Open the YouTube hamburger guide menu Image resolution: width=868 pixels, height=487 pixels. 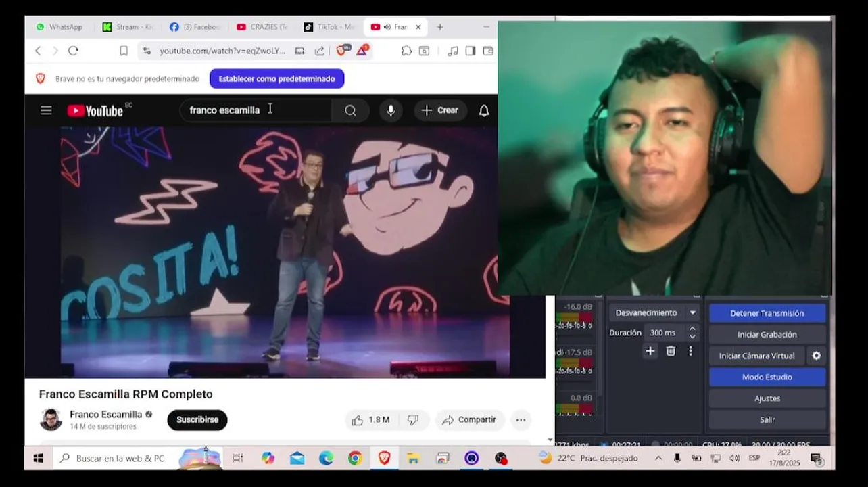point(46,110)
